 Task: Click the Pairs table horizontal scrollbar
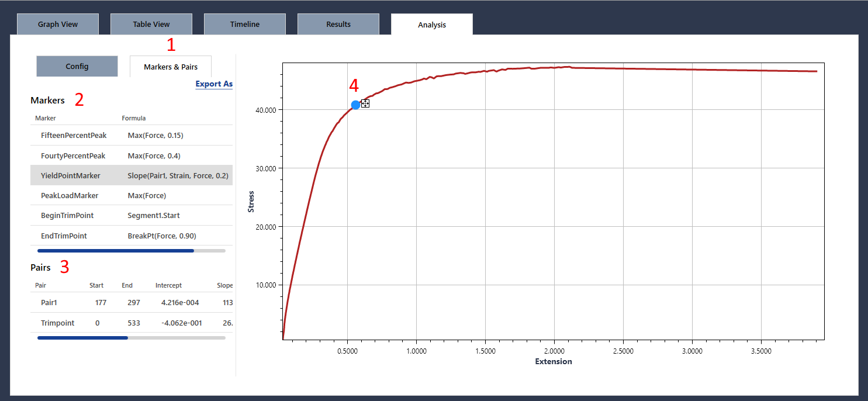pos(132,337)
